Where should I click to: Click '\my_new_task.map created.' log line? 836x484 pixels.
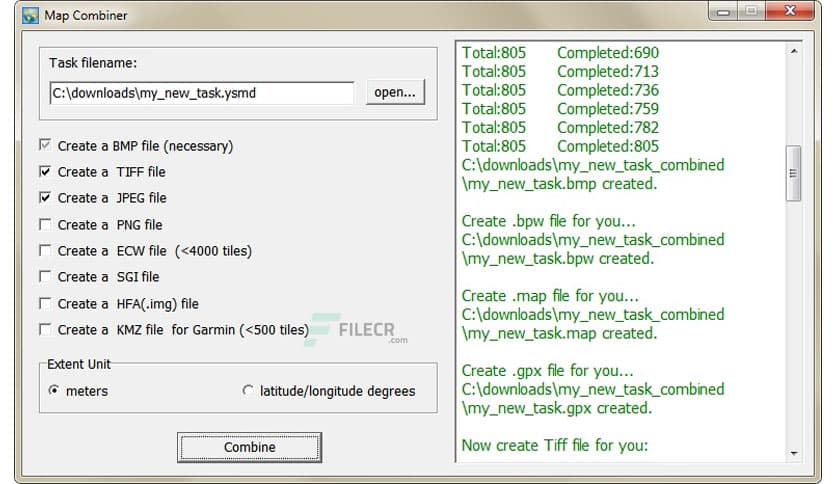[559, 333]
